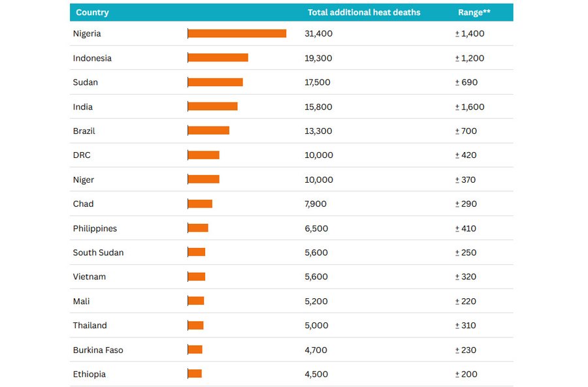Click the range "± 700" for Brazil

point(466,131)
